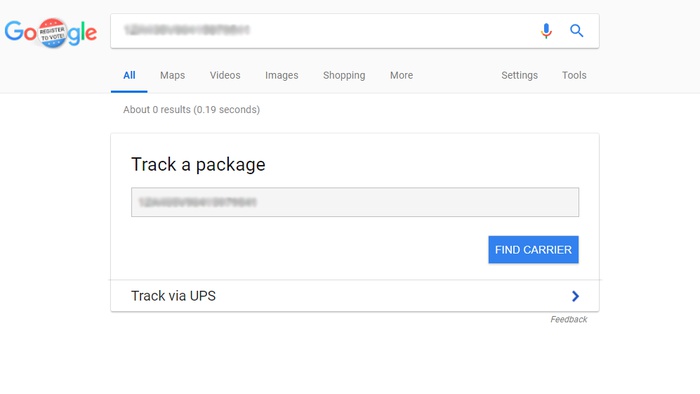The width and height of the screenshot is (700, 394).
Task: Select the Track via UPS option
Action: click(x=355, y=296)
